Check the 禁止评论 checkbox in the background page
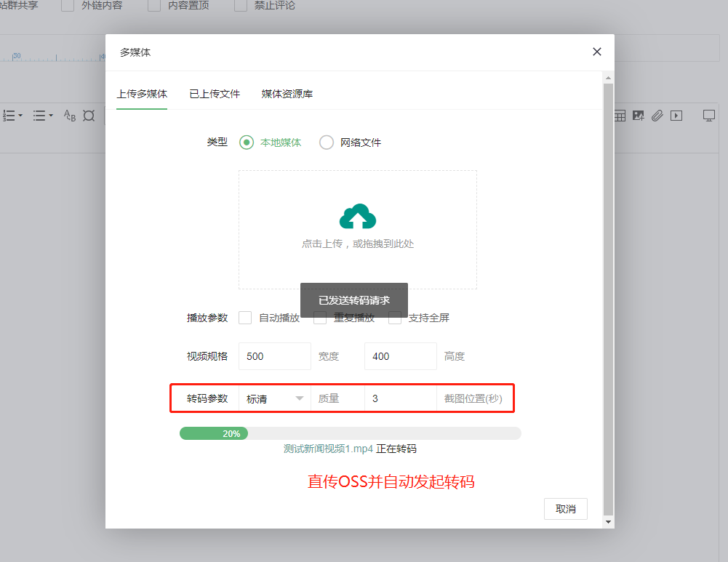This screenshot has width=728, height=562. 241,6
